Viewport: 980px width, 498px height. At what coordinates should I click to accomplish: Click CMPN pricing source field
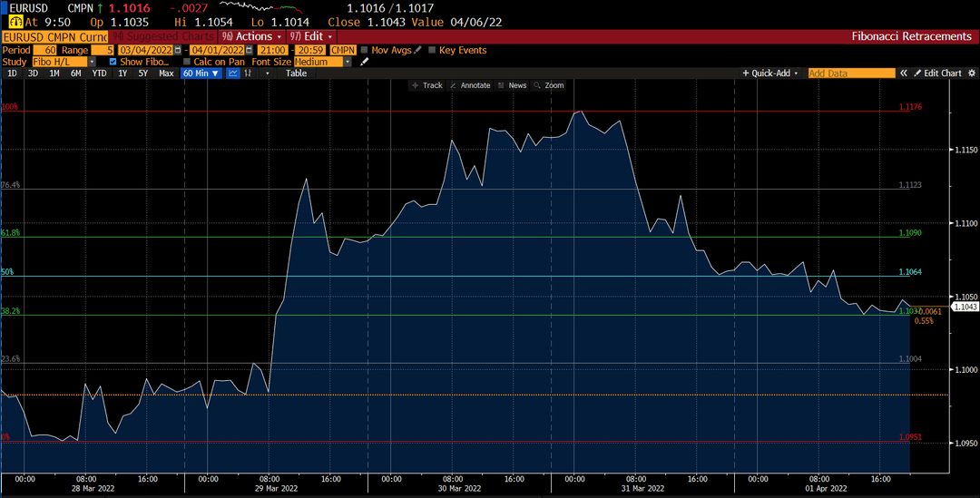342,50
